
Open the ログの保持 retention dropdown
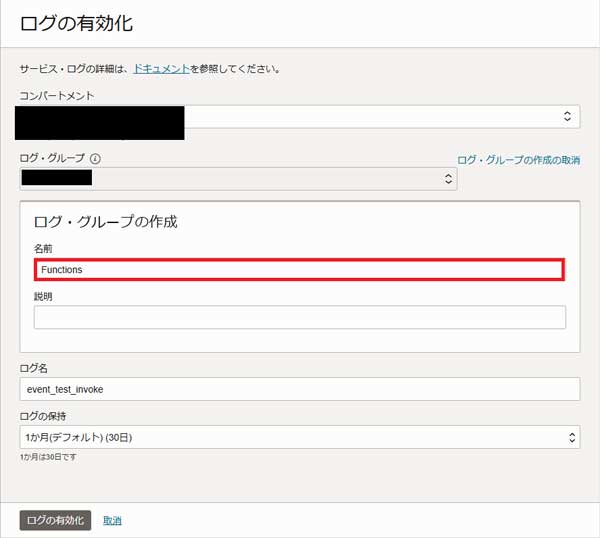pos(300,437)
